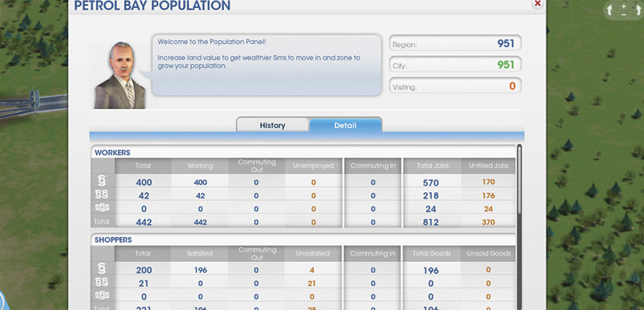644x310 pixels.
Task: Zoom in with the plus camera control
Action: (x=623, y=6)
